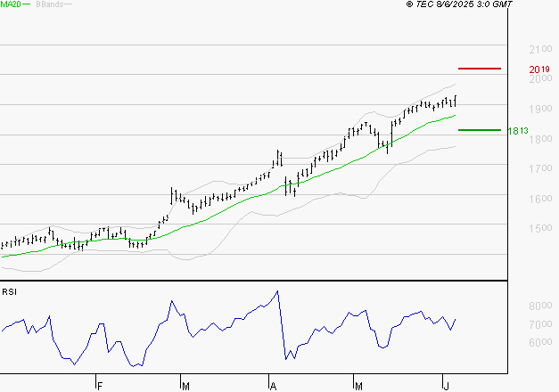The width and height of the screenshot is (559, 392).
Task: Click the green support level line
Action: point(480,130)
